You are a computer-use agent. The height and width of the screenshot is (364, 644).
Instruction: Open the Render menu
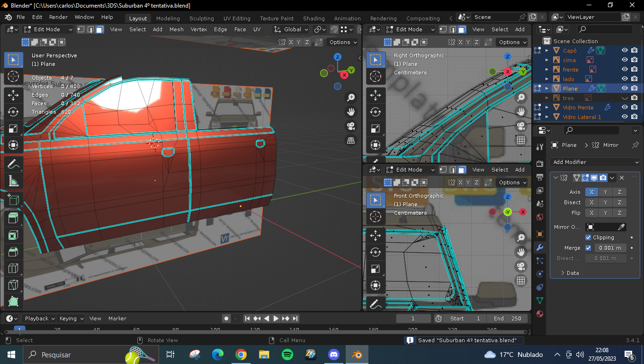[x=58, y=17]
